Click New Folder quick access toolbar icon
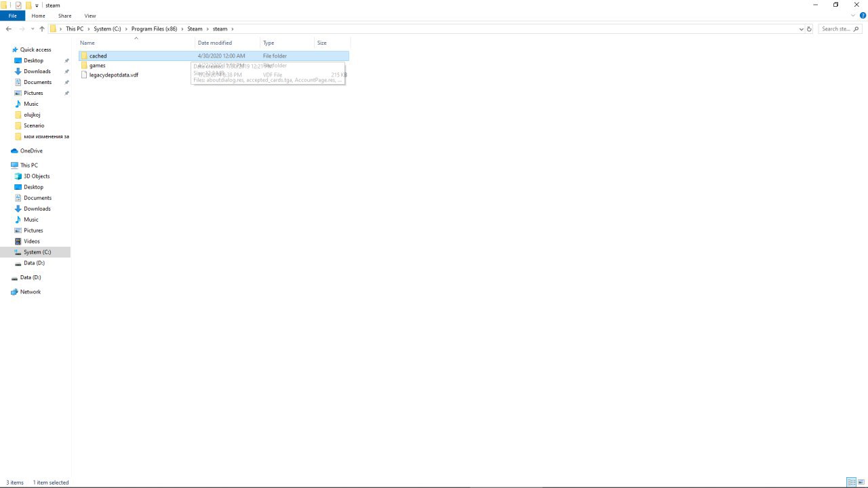This screenshot has height=488, width=868. click(28, 5)
